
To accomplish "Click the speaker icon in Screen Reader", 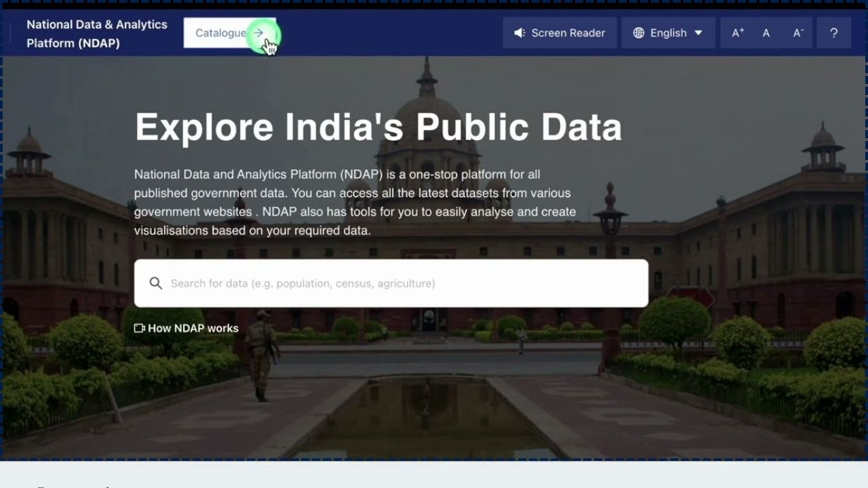I will coord(519,33).
